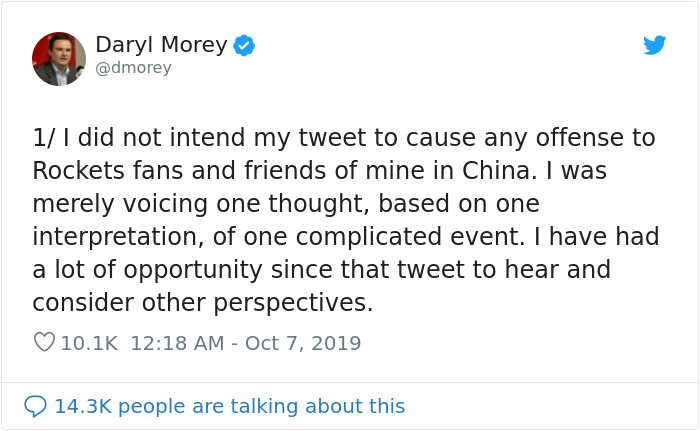Click the speech bubble conversation icon
This screenshot has width=700, height=431.
coord(35,406)
